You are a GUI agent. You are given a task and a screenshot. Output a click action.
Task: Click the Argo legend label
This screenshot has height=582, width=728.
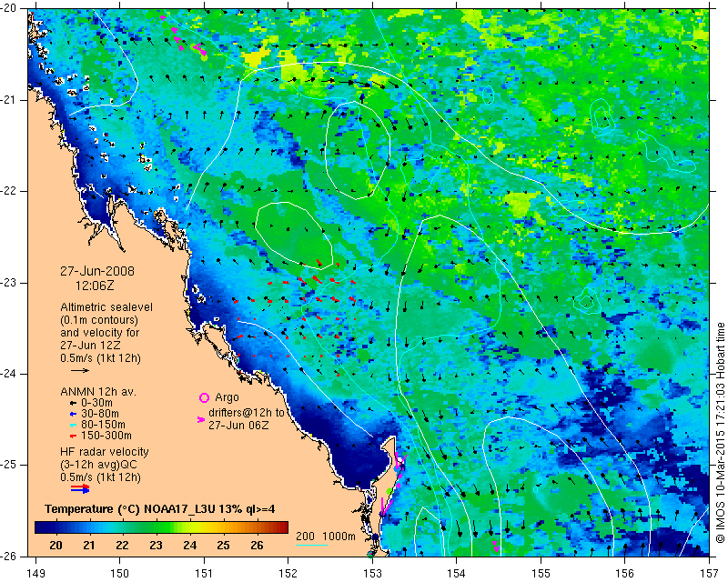(227, 397)
